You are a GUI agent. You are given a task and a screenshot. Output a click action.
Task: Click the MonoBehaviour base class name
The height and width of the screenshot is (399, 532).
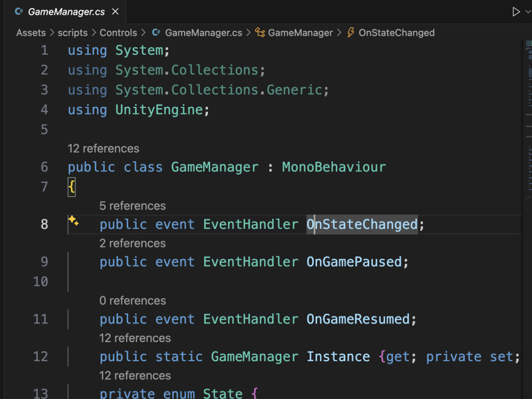point(334,167)
